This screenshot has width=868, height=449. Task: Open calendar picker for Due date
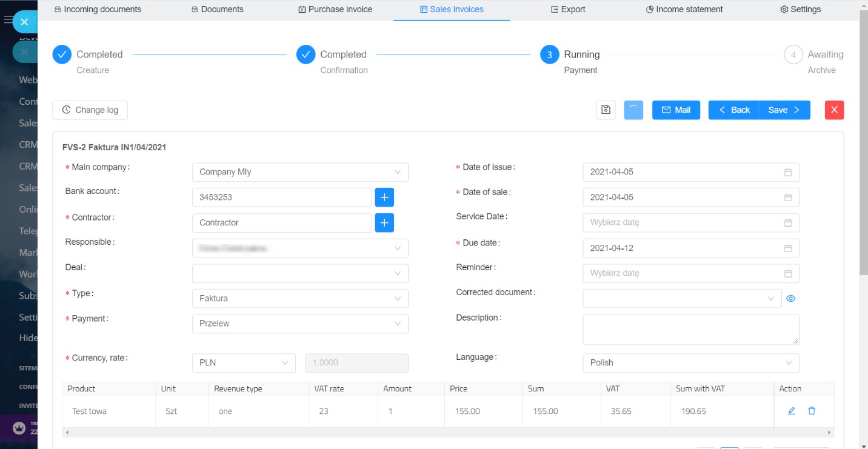pos(788,248)
